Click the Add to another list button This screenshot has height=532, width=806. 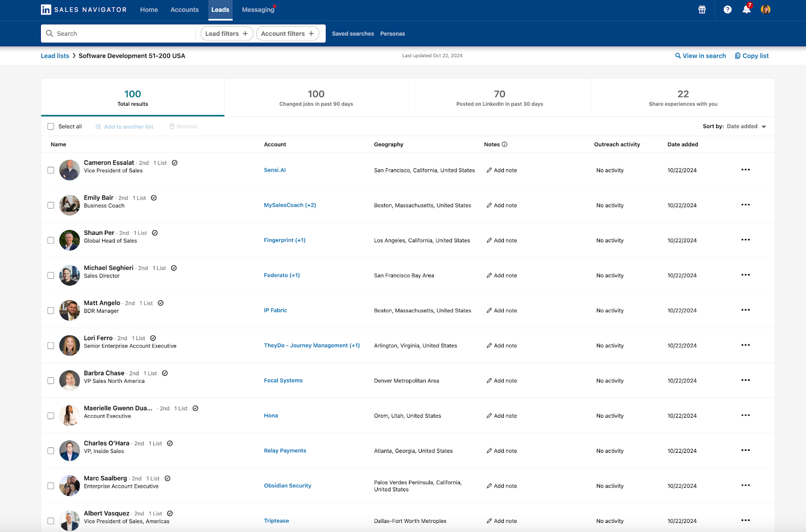pyautogui.click(x=124, y=126)
